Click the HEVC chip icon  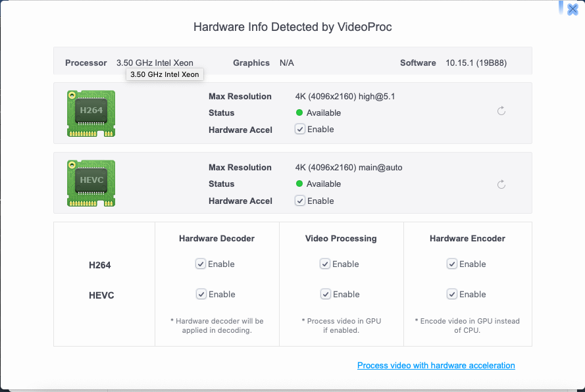point(91,183)
